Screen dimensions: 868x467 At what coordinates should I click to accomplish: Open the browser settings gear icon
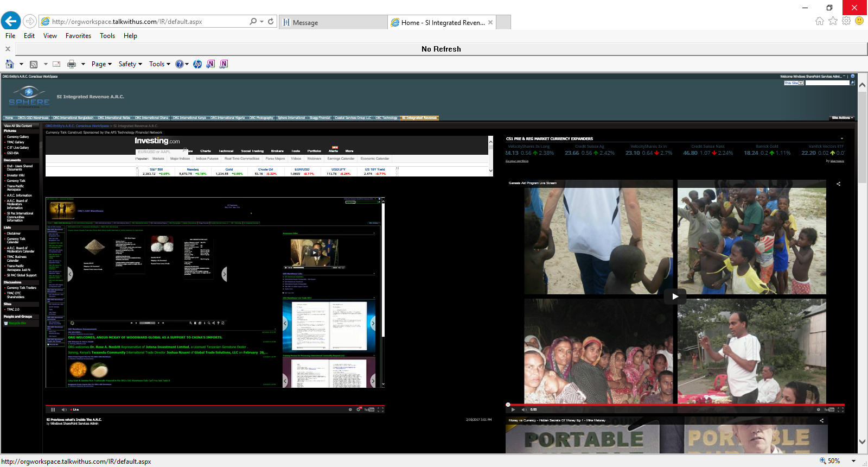pos(846,21)
